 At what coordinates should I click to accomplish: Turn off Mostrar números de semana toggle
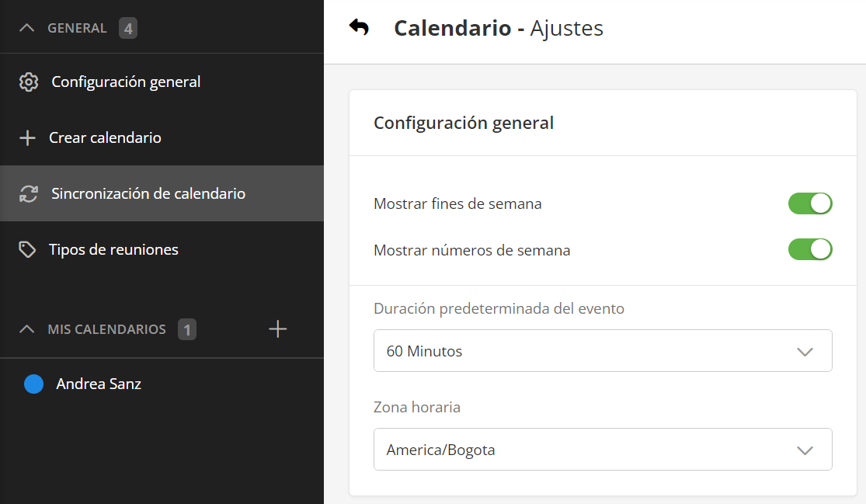pos(810,249)
